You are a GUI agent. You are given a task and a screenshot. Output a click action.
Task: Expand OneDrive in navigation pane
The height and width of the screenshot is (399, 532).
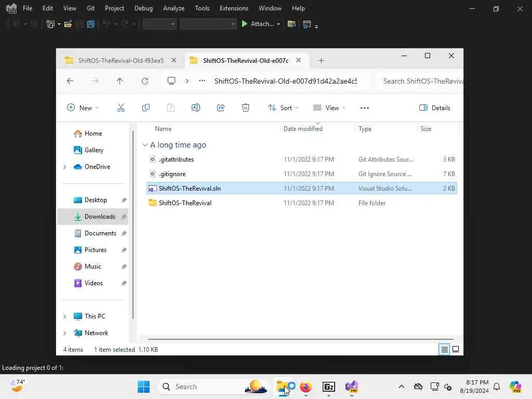[x=65, y=167]
